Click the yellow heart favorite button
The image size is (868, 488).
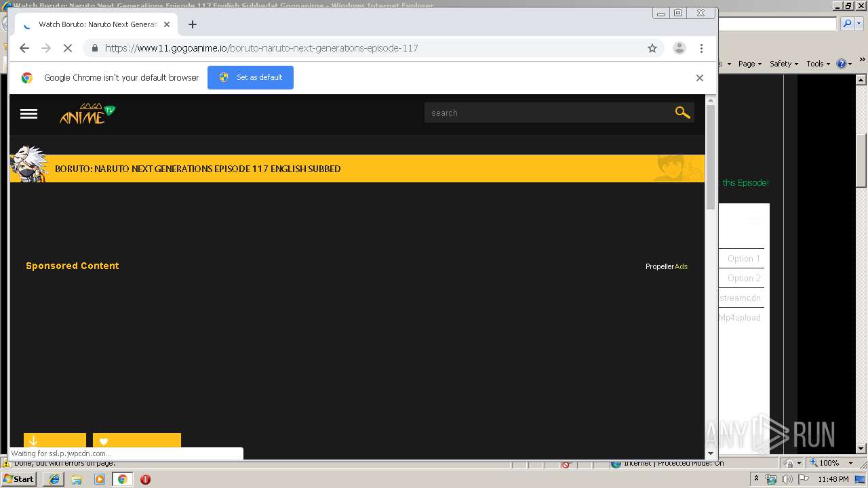coord(137,441)
